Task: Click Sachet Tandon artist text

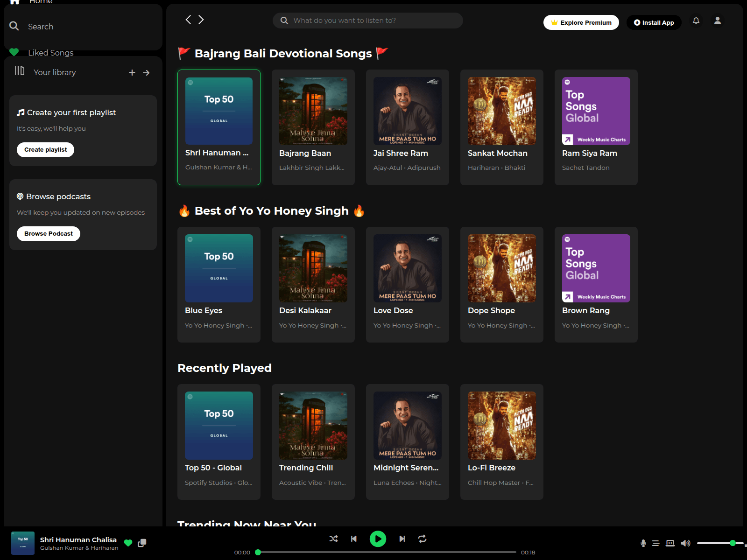Action: (x=585, y=168)
